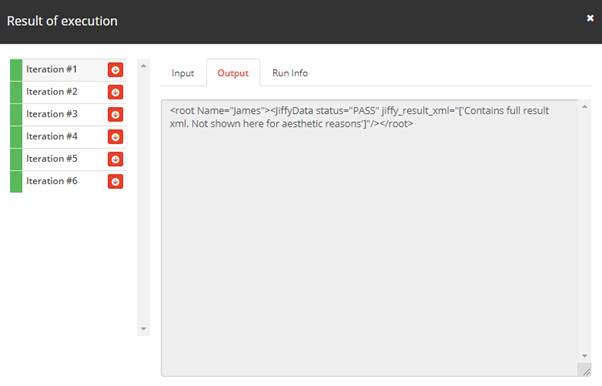Select the Output tab
Image resolution: width=602 pixels, height=386 pixels.
233,73
